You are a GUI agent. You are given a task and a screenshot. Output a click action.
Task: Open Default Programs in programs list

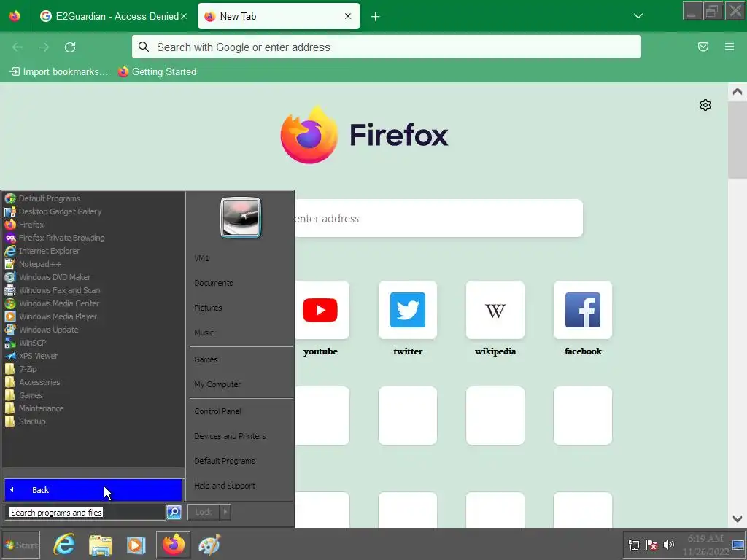pyautogui.click(x=49, y=198)
